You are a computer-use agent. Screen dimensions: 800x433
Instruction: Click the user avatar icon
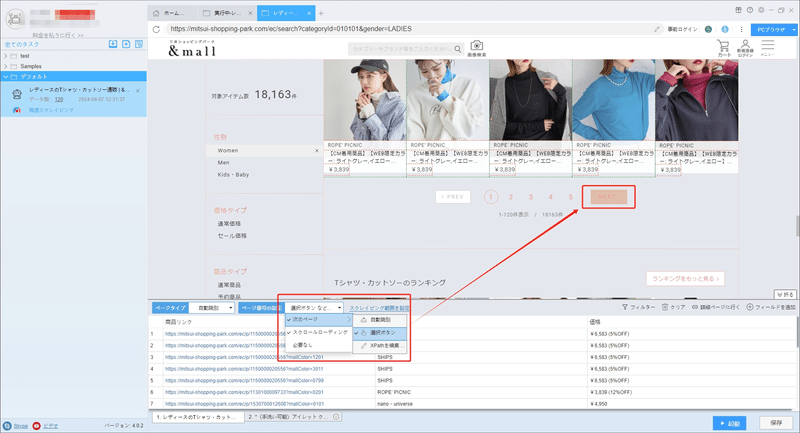click(15, 19)
